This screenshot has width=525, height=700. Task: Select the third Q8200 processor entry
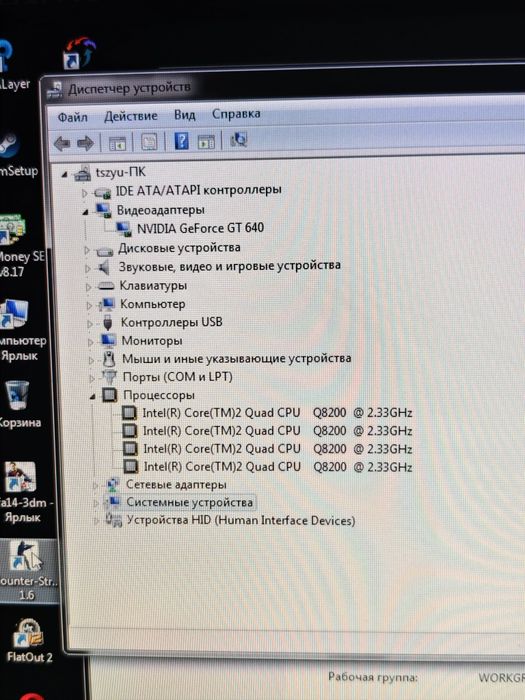click(x=277, y=449)
